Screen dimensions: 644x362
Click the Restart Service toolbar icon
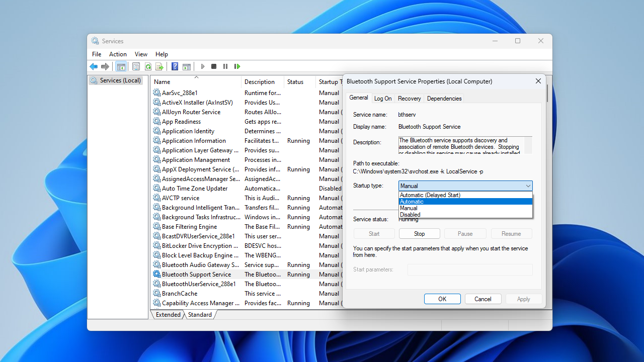pos(237,66)
